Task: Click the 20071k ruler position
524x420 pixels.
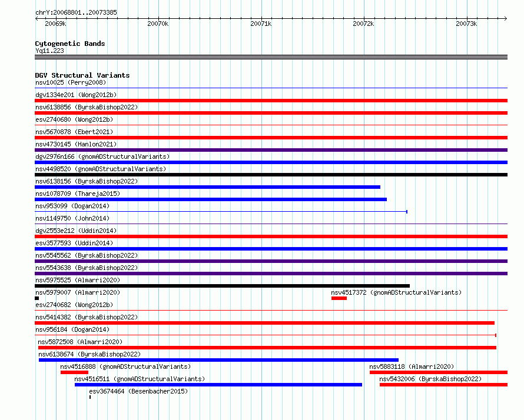Action: click(x=261, y=24)
